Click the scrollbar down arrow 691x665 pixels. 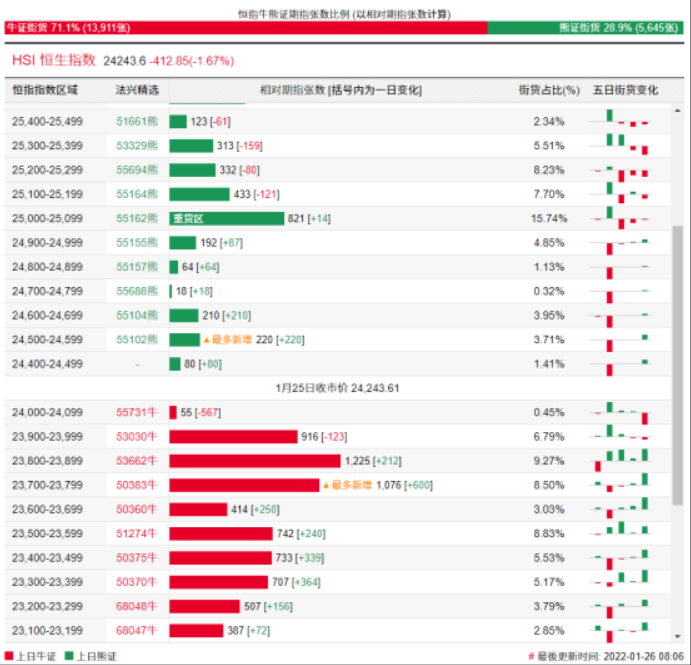(677, 636)
